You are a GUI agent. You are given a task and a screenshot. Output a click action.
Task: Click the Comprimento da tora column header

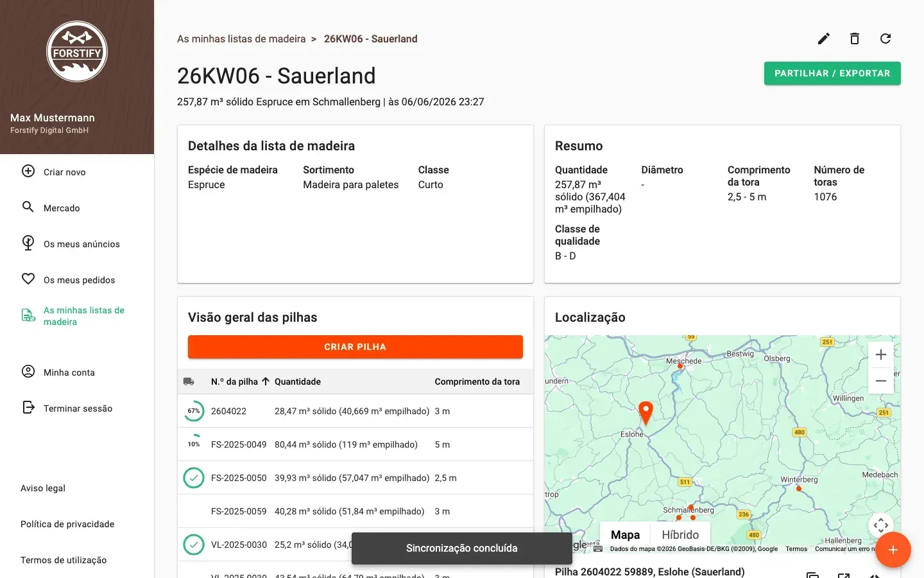[477, 381]
